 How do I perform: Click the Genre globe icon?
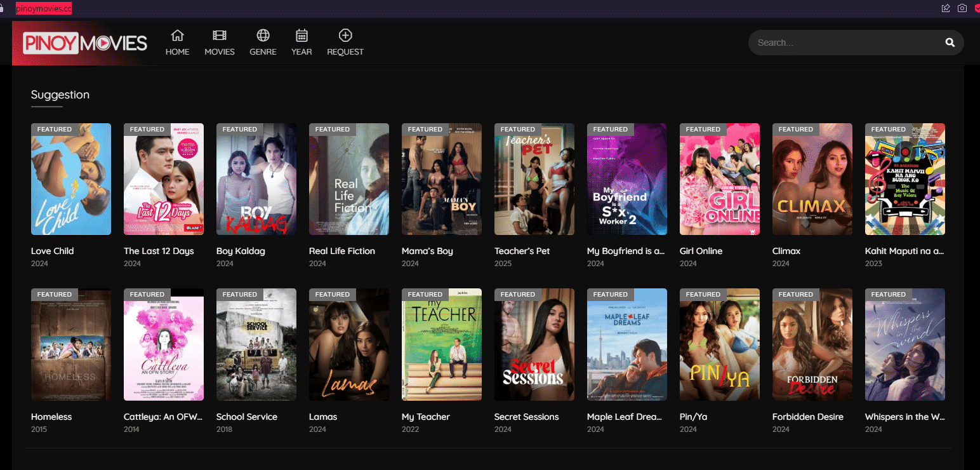click(x=263, y=36)
